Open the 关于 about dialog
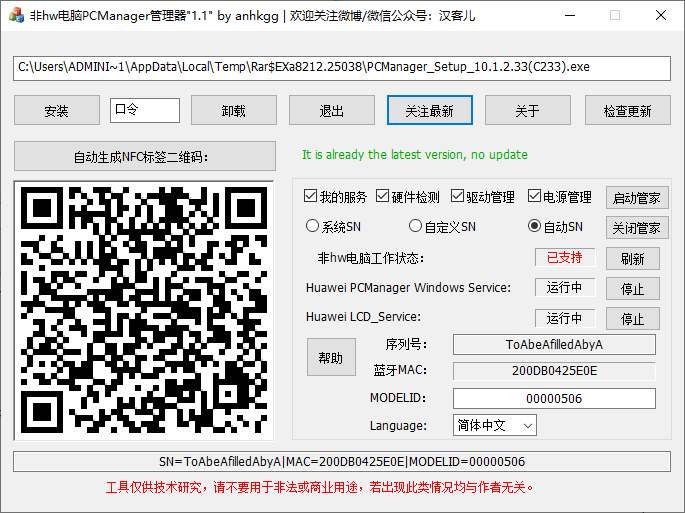The image size is (685, 513). pos(527,111)
